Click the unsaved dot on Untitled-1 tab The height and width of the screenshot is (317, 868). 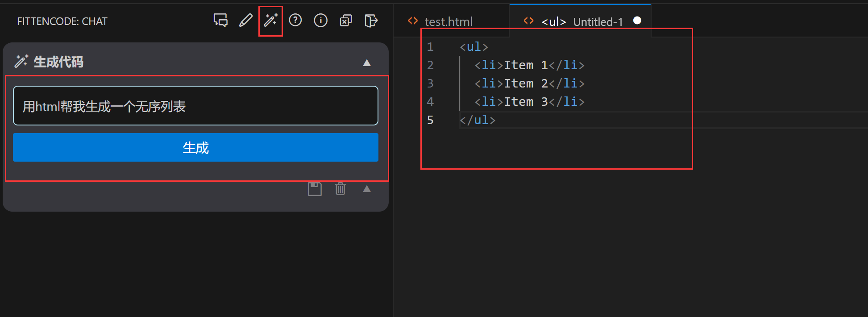pos(637,21)
